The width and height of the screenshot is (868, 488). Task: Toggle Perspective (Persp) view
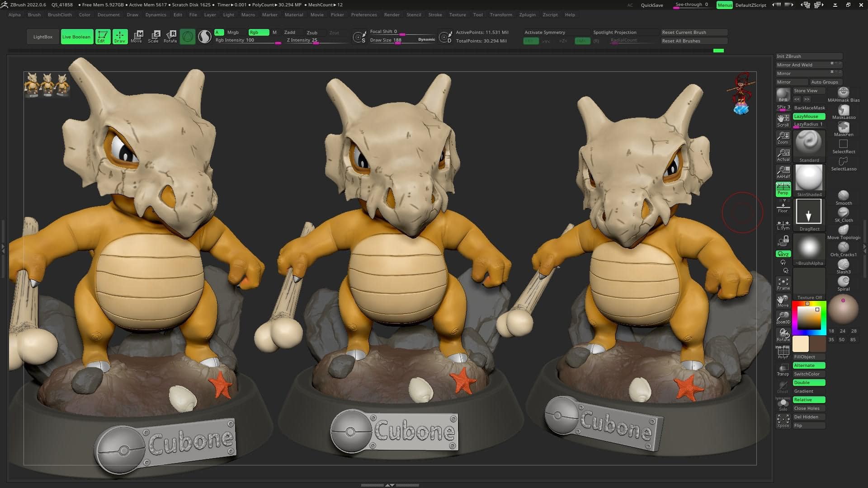point(783,190)
